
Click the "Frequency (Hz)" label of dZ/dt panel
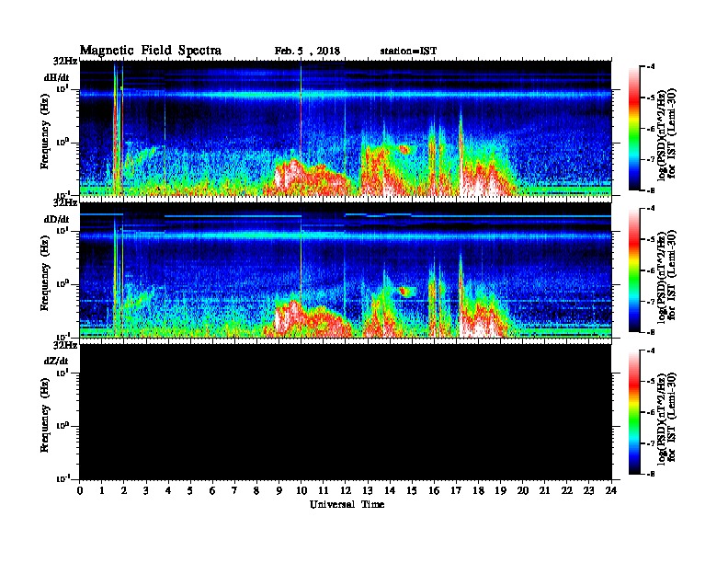[x=44, y=415]
